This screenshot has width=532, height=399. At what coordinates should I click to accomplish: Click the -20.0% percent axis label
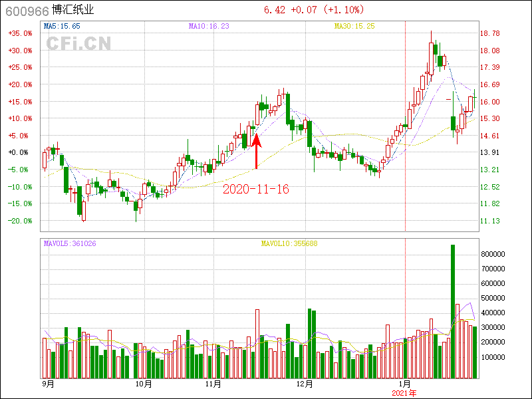[x=21, y=221]
